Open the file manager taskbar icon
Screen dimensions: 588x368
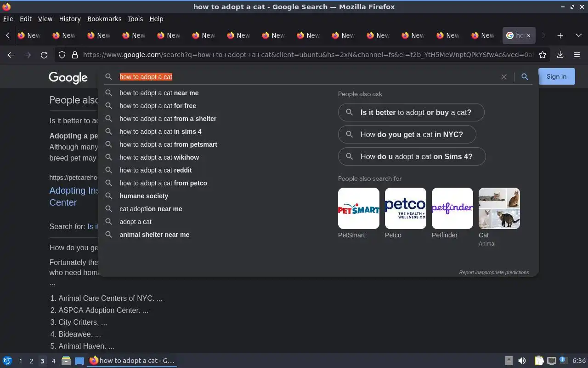click(x=66, y=361)
